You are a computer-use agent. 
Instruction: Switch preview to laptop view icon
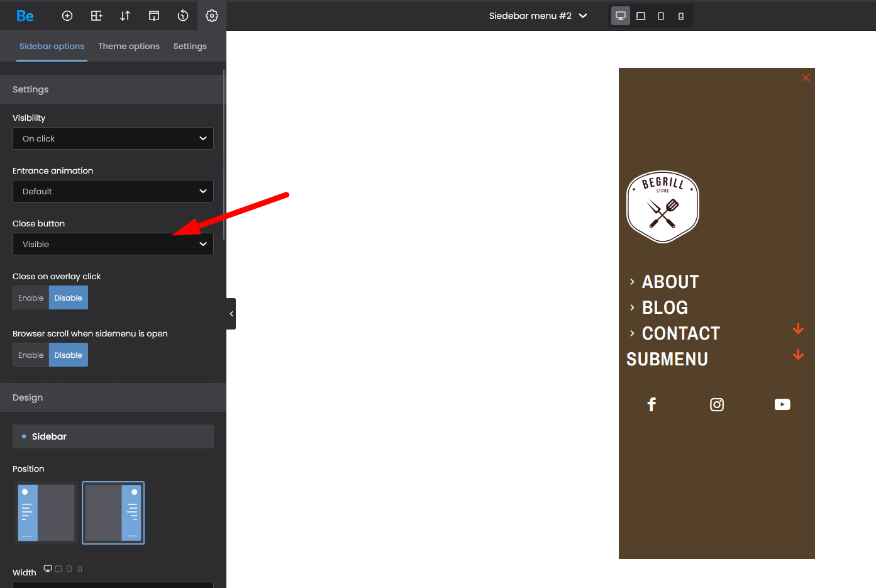[641, 16]
